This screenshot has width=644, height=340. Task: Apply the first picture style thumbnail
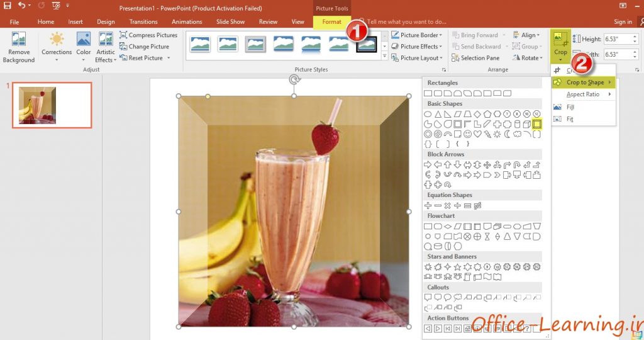click(x=200, y=44)
